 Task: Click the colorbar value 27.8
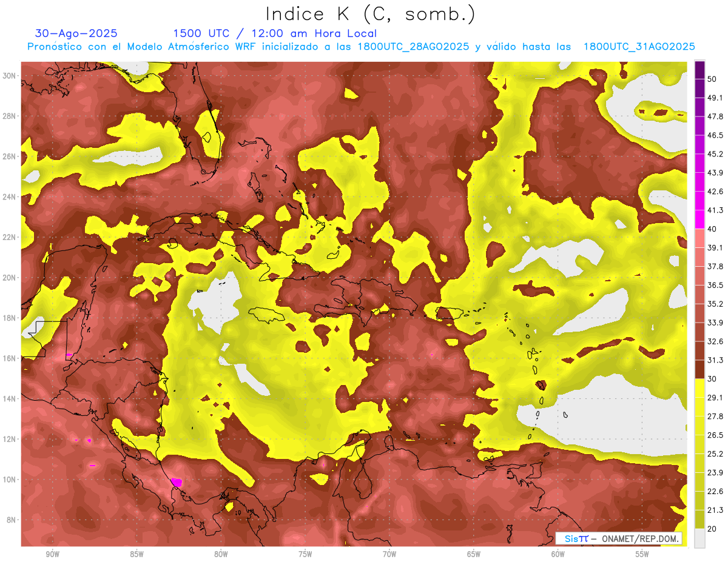[715, 416]
